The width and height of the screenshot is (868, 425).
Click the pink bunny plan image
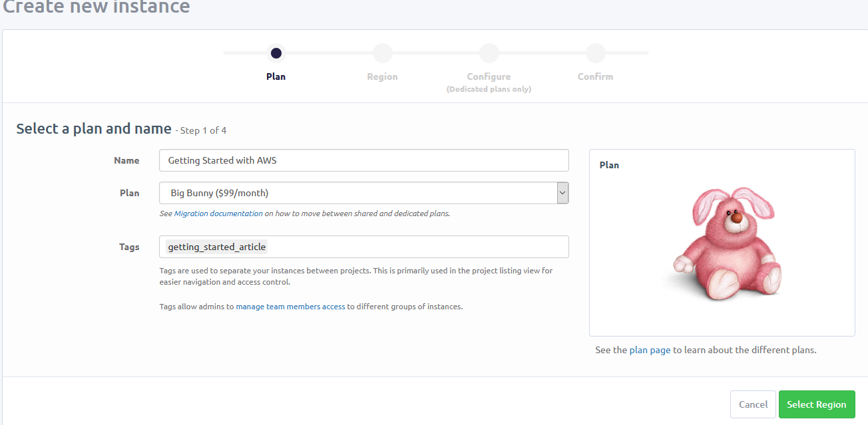(x=722, y=243)
